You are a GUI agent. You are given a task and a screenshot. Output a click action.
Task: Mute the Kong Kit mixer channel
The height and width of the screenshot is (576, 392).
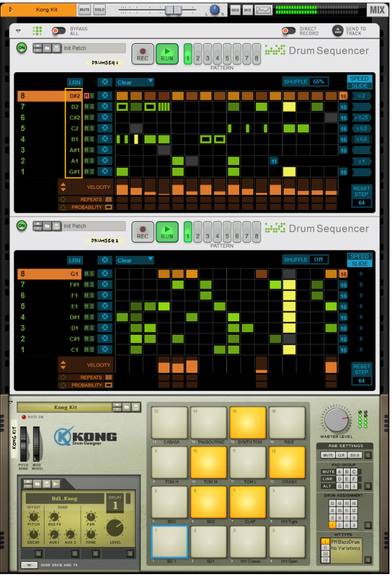84,10
